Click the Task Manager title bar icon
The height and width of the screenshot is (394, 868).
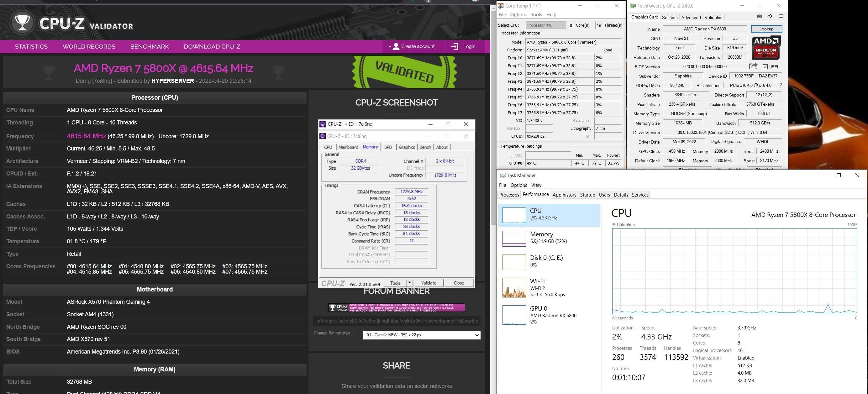[502, 175]
